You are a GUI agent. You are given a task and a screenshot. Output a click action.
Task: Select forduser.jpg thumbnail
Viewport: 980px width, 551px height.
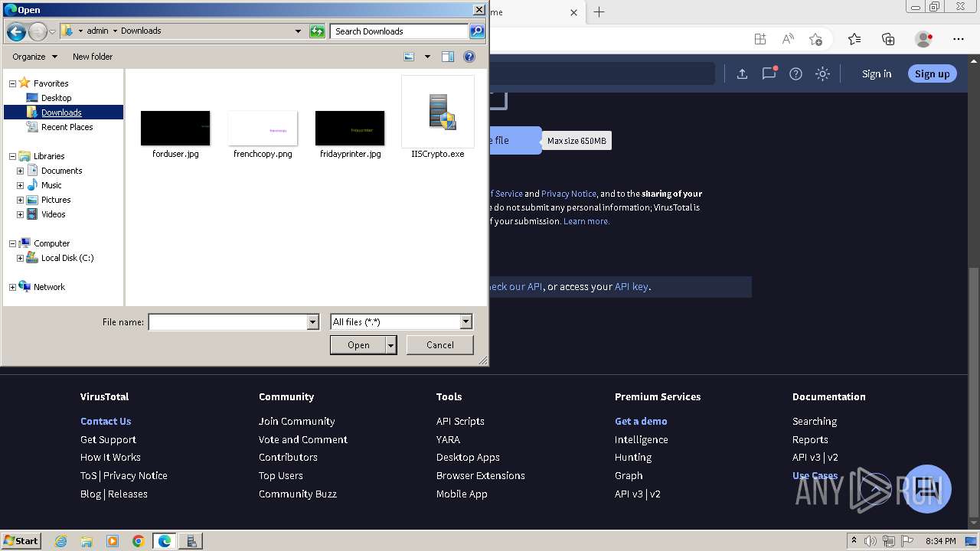coord(175,128)
